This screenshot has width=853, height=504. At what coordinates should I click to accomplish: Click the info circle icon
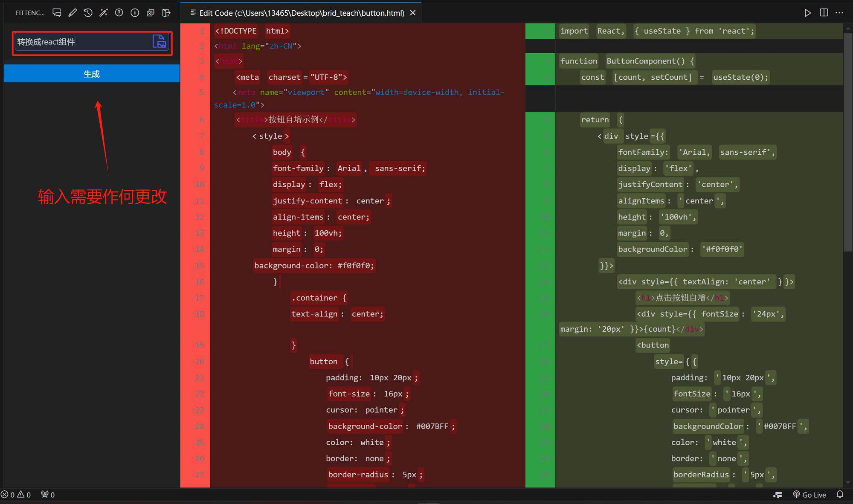(x=135, y=13)
